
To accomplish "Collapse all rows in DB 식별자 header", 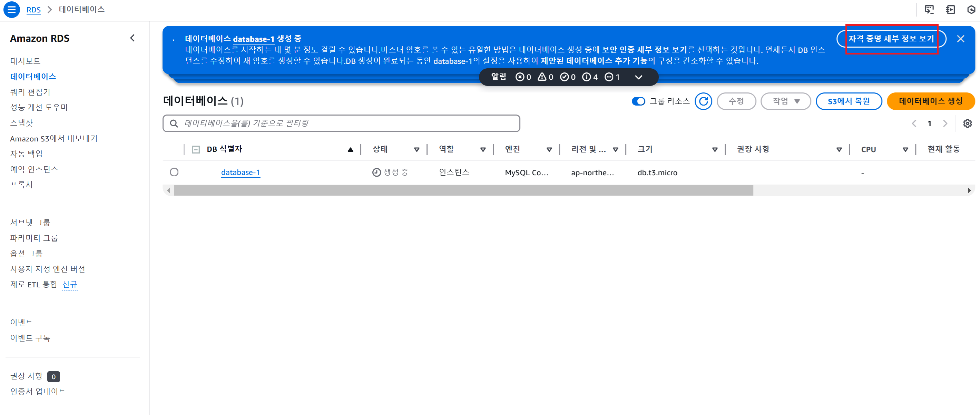I will point(196,149).
